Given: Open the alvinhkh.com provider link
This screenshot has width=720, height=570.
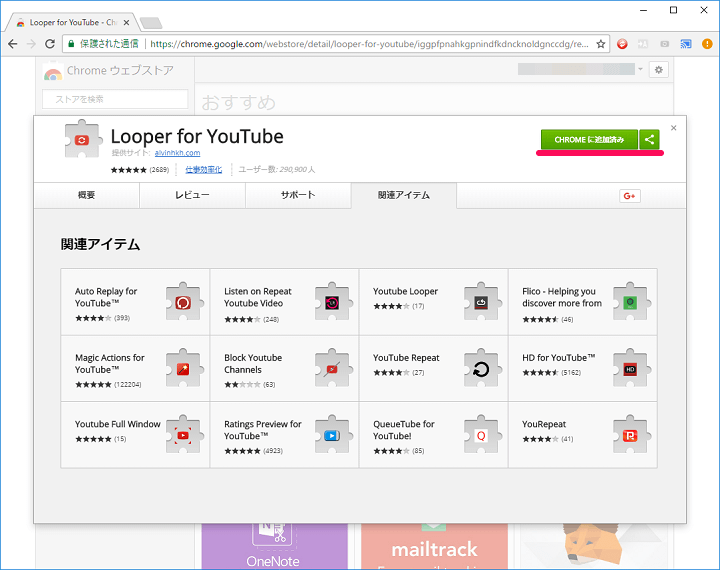Looking at the screenshot, I should [x=177, y=153].
